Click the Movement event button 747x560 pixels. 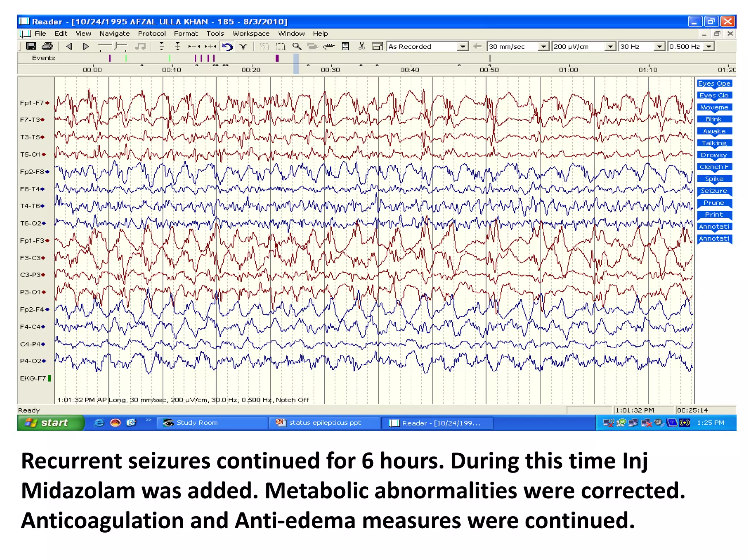click(714, 108)
